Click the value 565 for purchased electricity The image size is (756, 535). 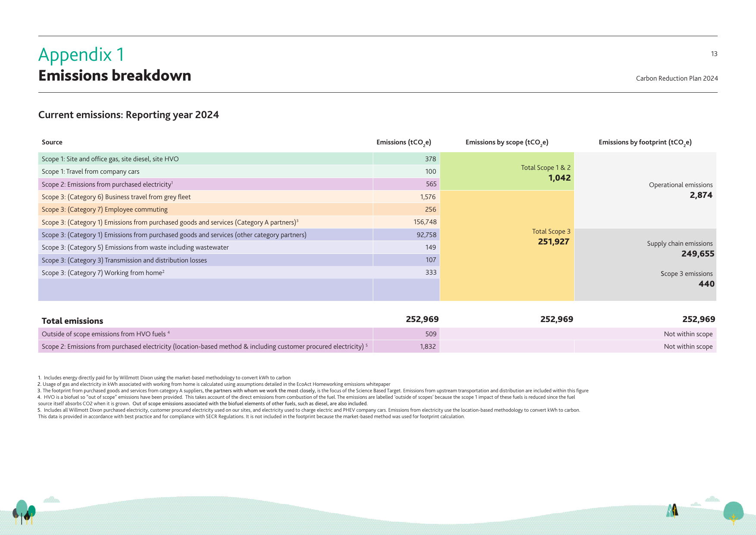point(431,184)
